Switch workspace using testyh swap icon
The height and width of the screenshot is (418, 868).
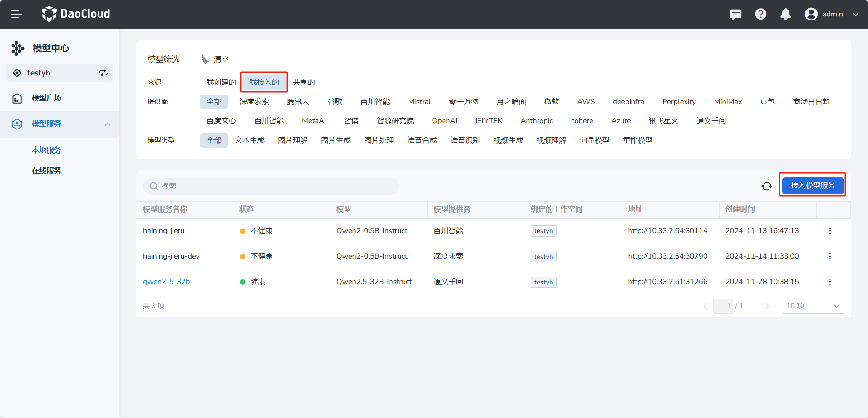tap(104, 73)
